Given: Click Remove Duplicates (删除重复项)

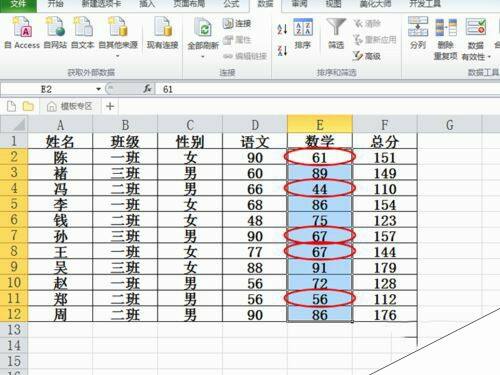Looking at the screenshot, I should click(x=445, y=38).
